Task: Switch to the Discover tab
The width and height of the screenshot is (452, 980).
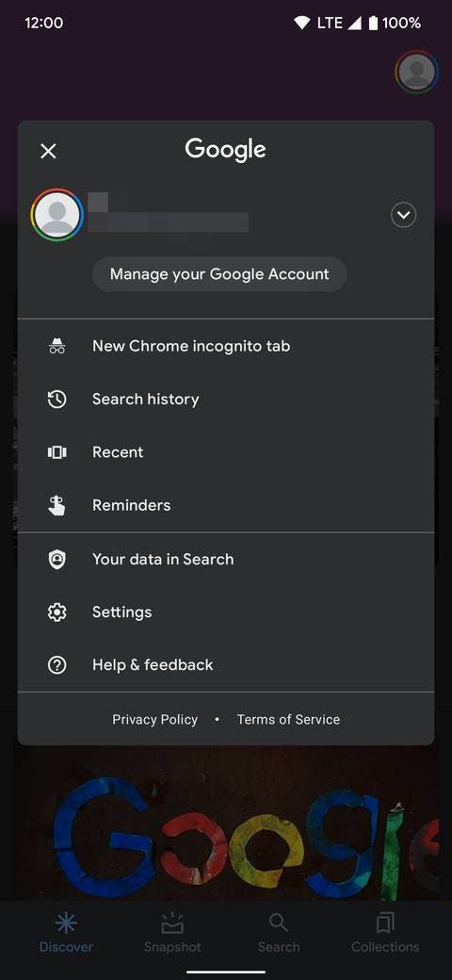Action: click(x=66, y=933)
